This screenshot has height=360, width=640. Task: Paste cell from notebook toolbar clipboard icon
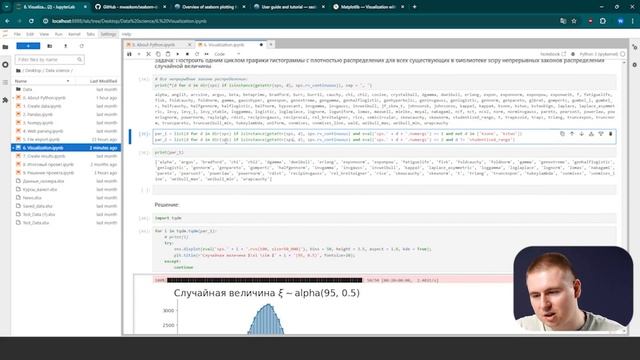coord(168,54)
